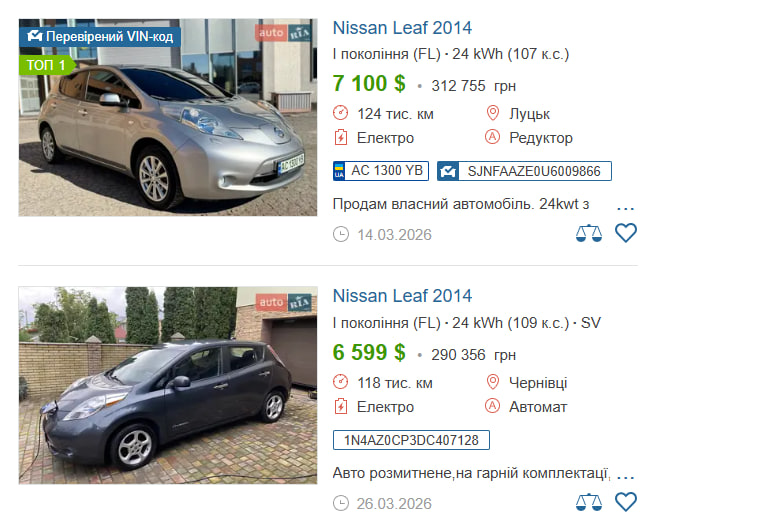Expand second listing description with three dots
The image size is (780, 532).
(x=626, y=476)
